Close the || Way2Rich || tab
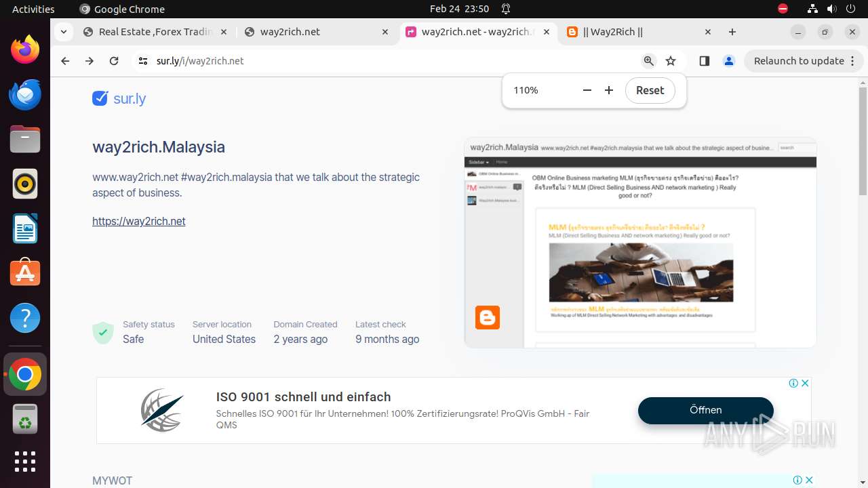This screenshot has width=868, height=488. coord(708,32)
